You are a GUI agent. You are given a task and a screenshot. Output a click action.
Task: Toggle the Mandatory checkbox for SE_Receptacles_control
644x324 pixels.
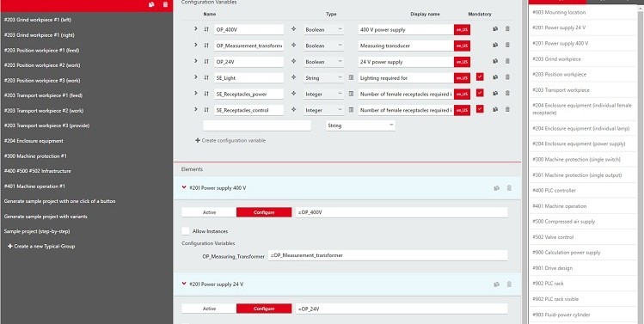[480, 109]
